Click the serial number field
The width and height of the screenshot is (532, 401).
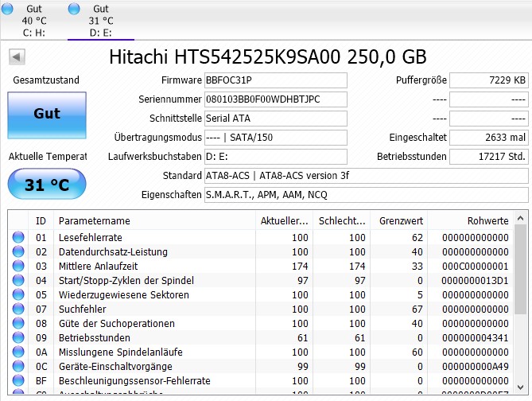275,99
